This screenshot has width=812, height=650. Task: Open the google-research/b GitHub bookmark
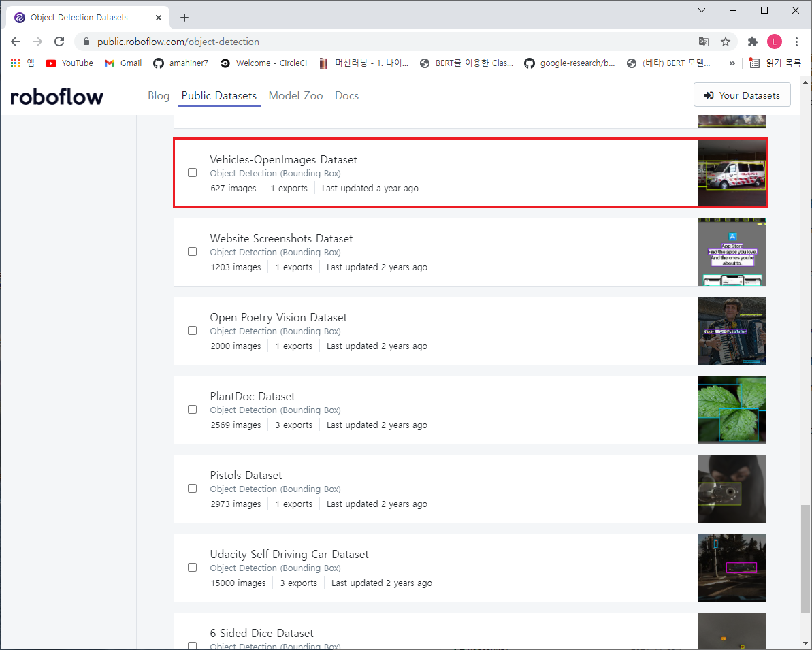point(570,63)
